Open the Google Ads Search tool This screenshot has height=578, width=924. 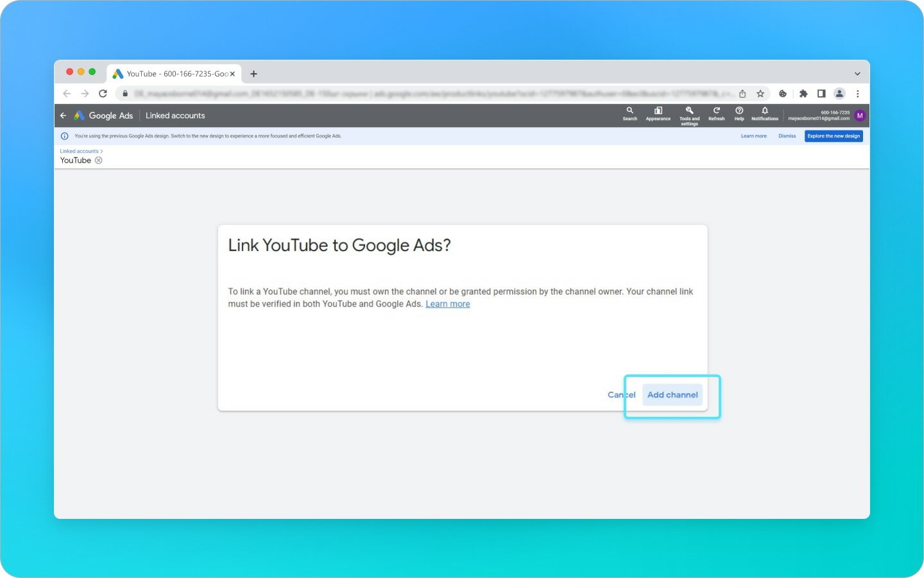point(630,114)
